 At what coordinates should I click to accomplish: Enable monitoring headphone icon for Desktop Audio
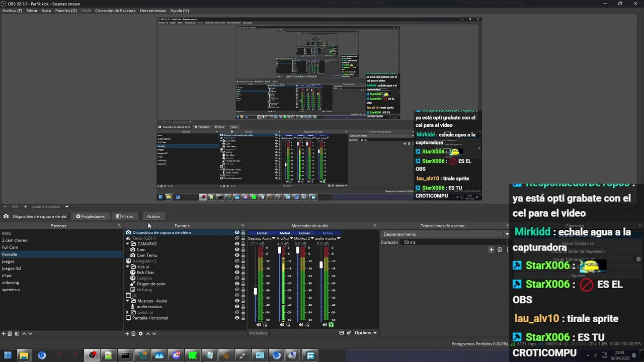click(x=265, y=325)
